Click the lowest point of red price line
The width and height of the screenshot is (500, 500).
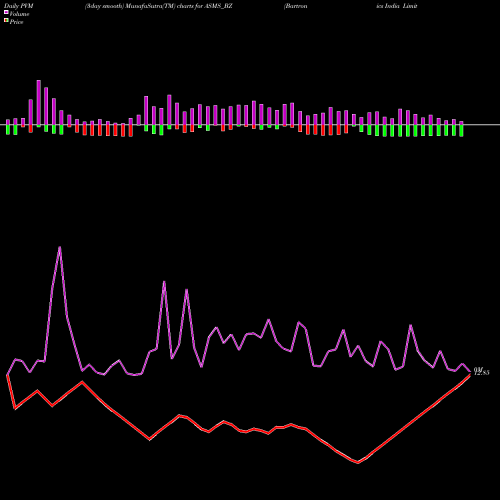click(358, 462)
